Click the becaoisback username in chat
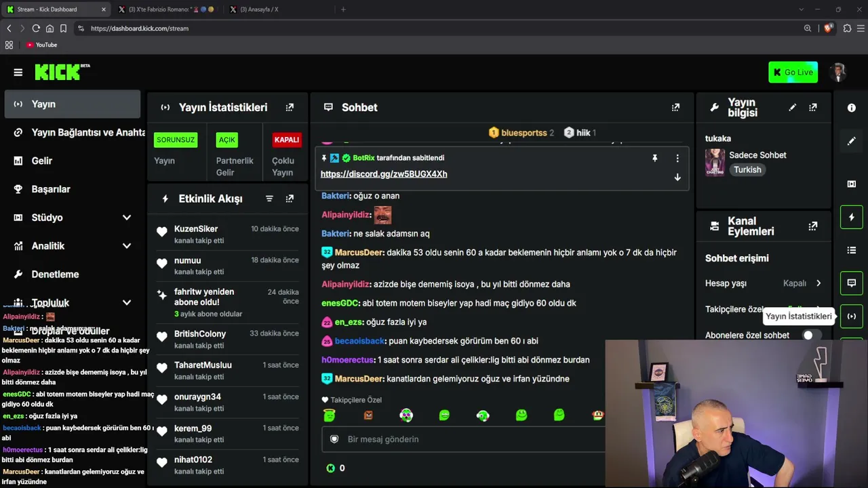Viewport: 868px width, 488px height. 359,341
